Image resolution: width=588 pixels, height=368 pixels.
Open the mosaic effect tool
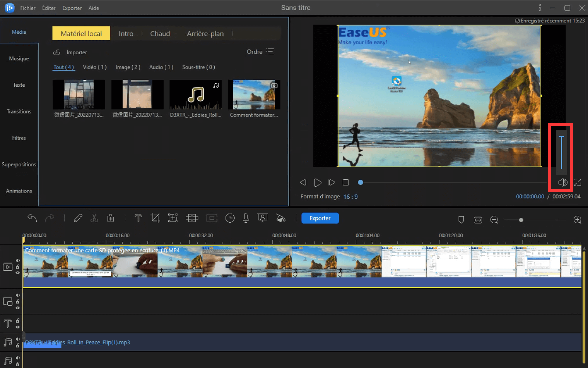(x=192, y=218)
